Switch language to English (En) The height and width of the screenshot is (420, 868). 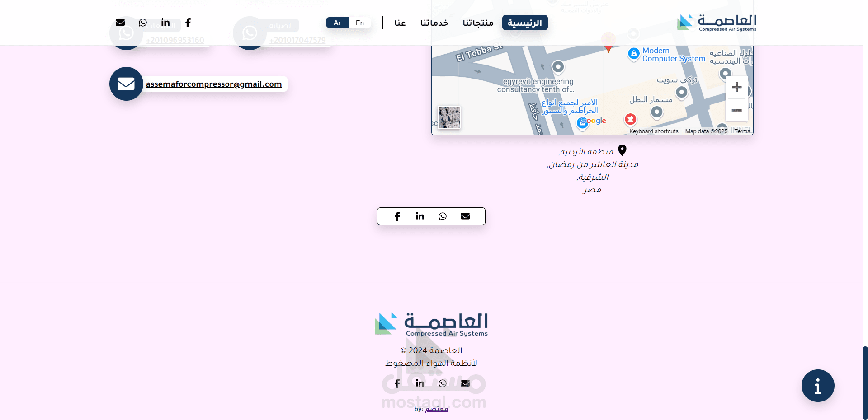pos(360,23)
